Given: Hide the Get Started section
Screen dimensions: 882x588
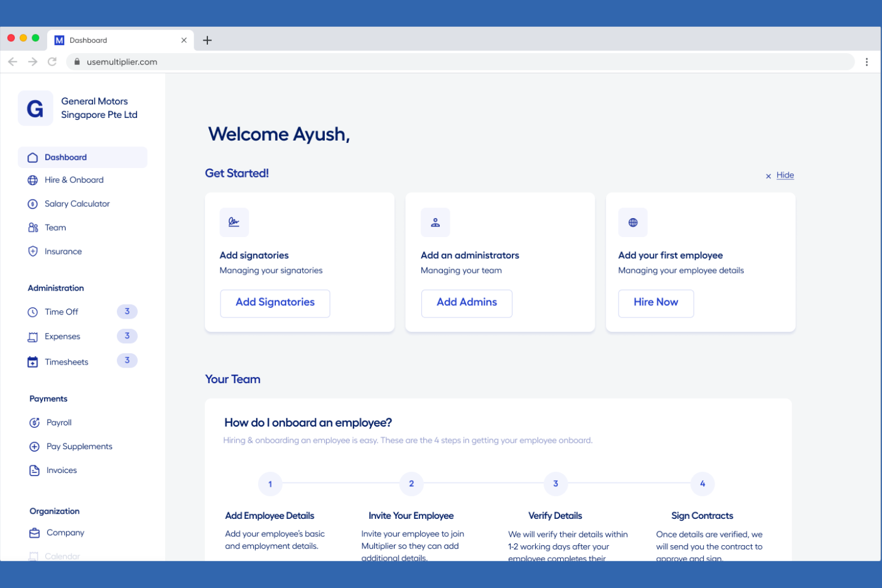Looking at the screenshot, I should click(x=784, y=175).
